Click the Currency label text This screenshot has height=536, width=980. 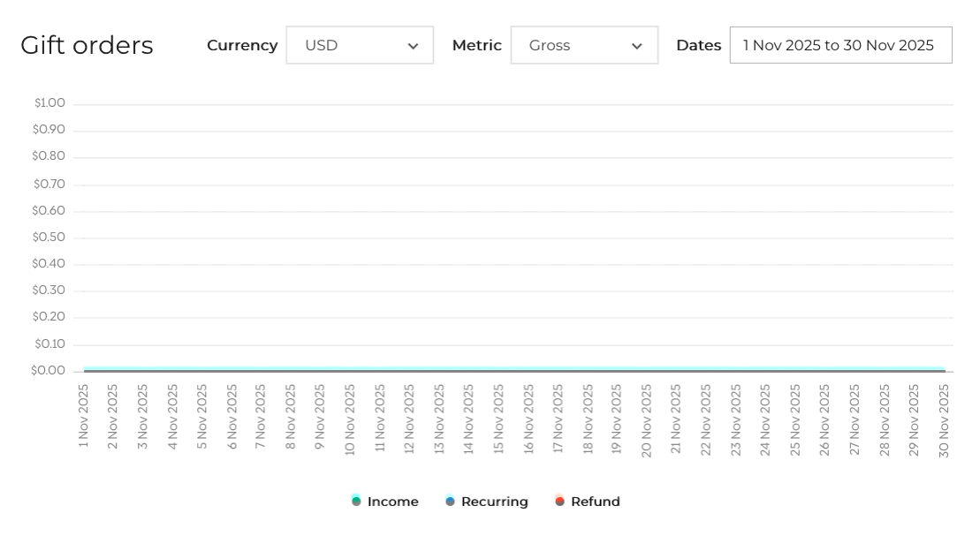(242, 45)
